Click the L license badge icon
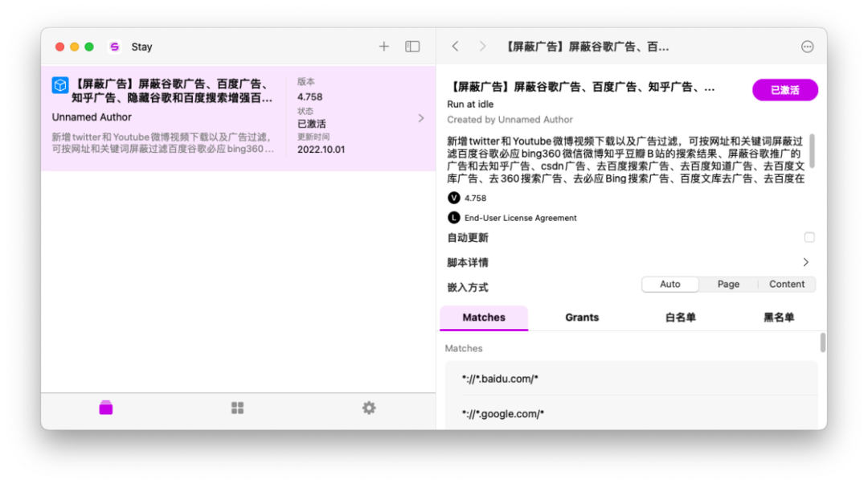Screen dimensions: 868x484 click(x=453, y=218)
